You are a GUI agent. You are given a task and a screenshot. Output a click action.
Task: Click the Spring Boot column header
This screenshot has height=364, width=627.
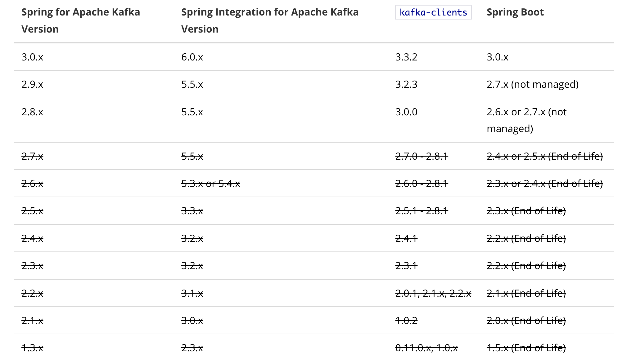pyautogui.click(x=515, y=12)
